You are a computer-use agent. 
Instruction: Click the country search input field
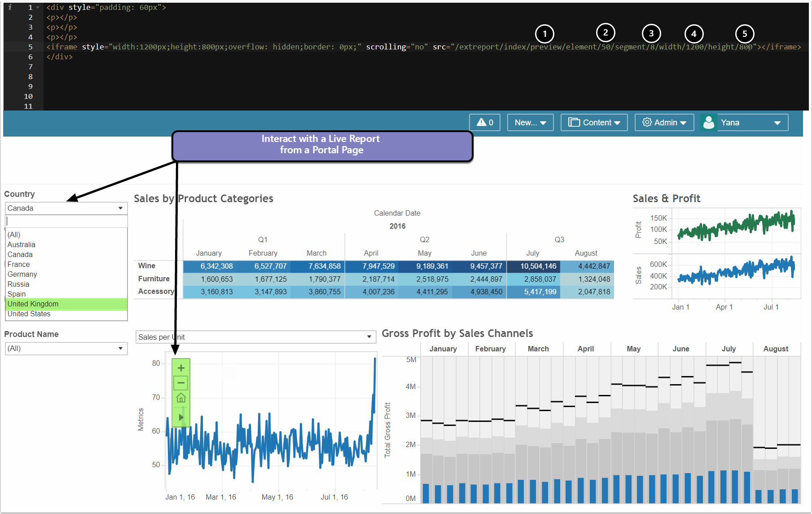pyautogui.click(x=66, y=222)
